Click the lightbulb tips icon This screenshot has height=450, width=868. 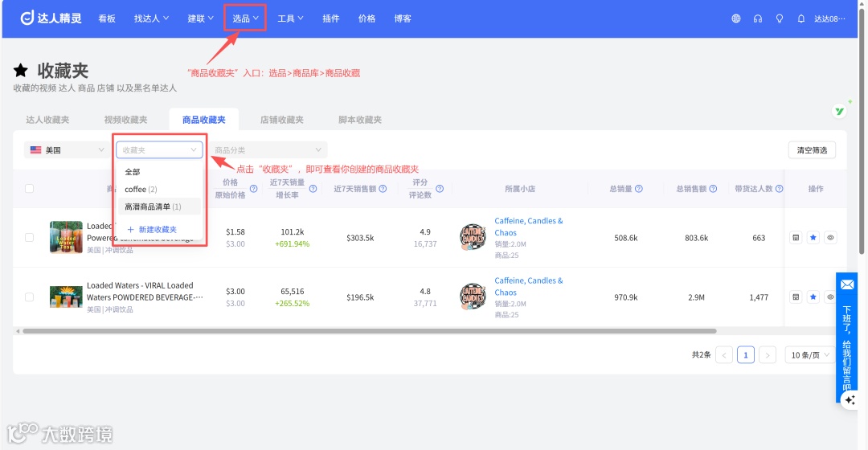click(779, 18)
